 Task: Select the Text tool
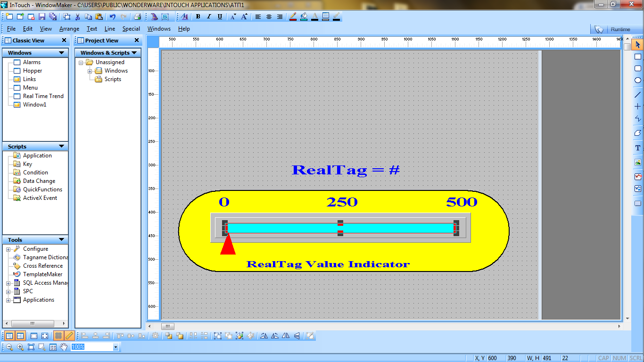pos(638,148)
